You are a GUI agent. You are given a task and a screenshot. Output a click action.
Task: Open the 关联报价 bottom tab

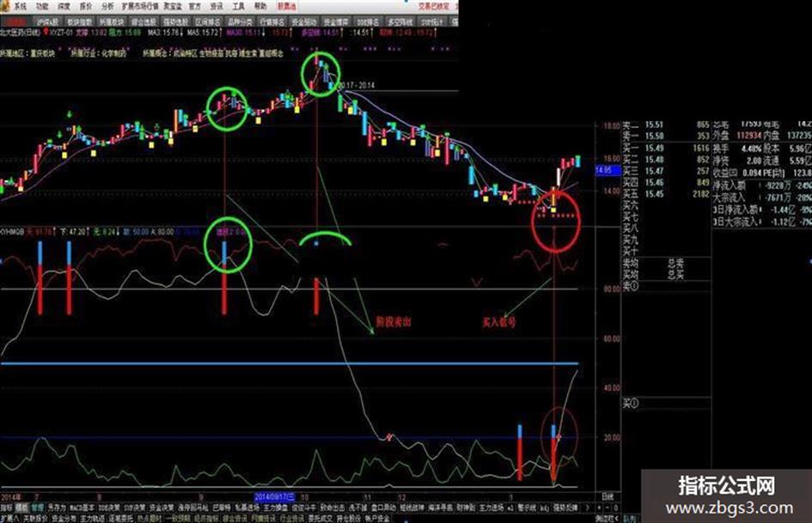click(x=36, y=519)
